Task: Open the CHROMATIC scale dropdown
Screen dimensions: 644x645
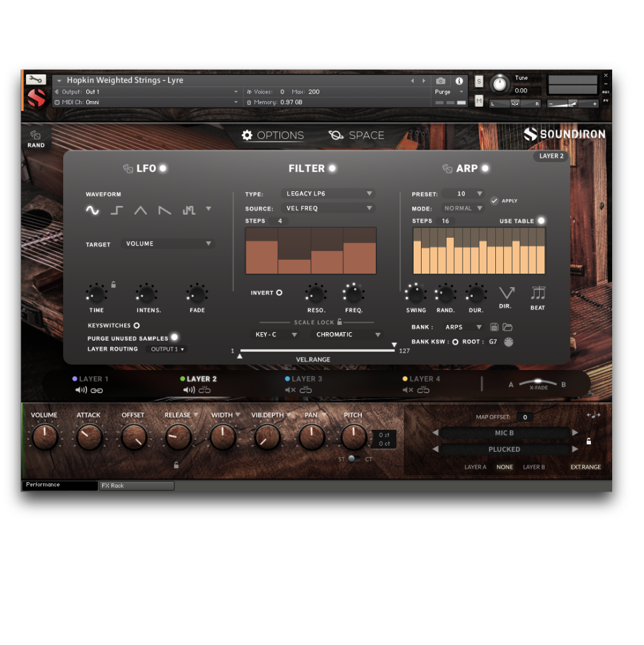Action: coord(345,334)
